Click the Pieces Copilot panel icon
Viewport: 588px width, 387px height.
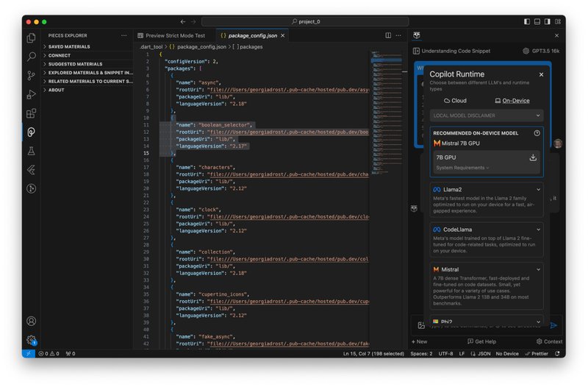click(x=417, y=35)
